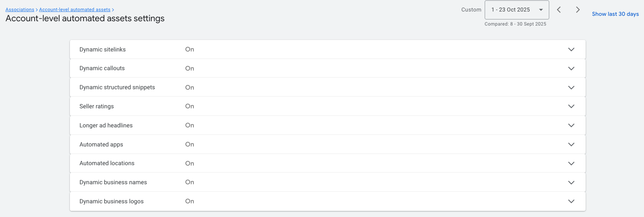Go to next date range arrow
The width and height of the screenshot is (644, 217).
[578, 10]
